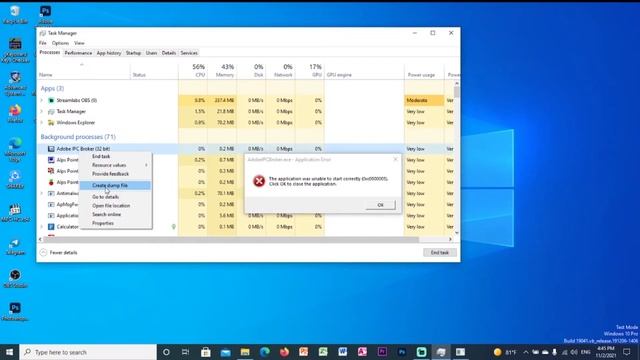Viewport: 640px width, 360px height.
Task: Expand the Calculator process row
Action: click(42, 227)
